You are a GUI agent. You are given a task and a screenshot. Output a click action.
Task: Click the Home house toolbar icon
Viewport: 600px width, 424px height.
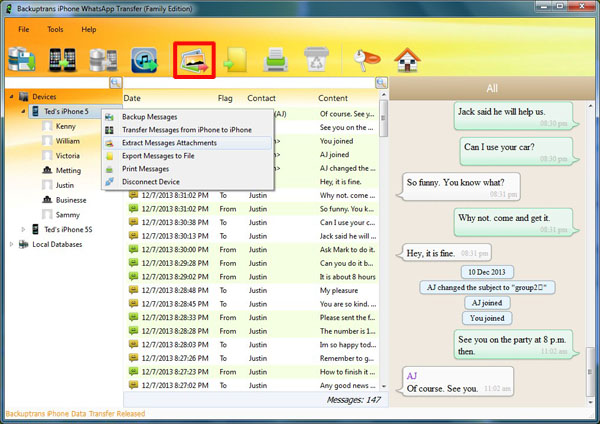point(408,60)
